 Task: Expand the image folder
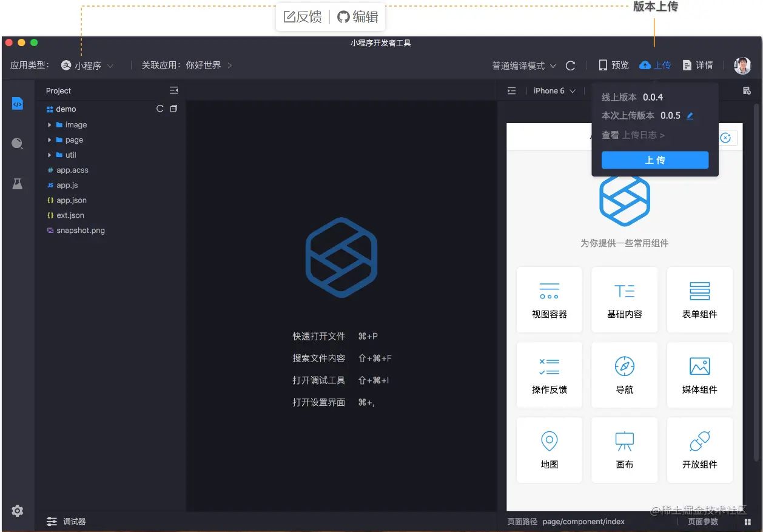[x=50, y=125]
